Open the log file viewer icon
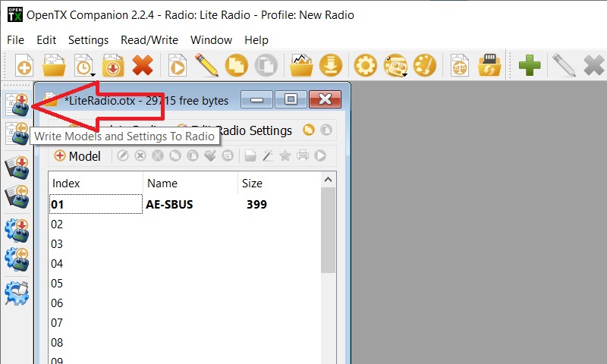607x364 pixels. tap(301, 65)
